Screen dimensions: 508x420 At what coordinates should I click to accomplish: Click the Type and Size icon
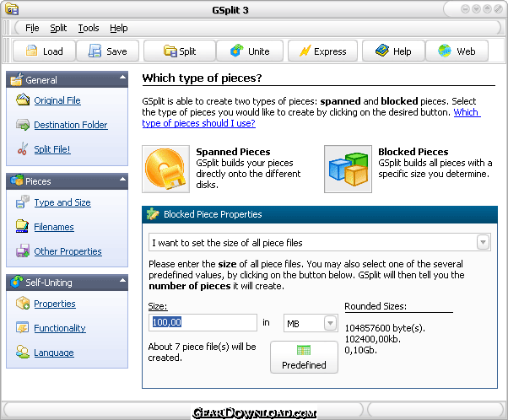[23, 202]
